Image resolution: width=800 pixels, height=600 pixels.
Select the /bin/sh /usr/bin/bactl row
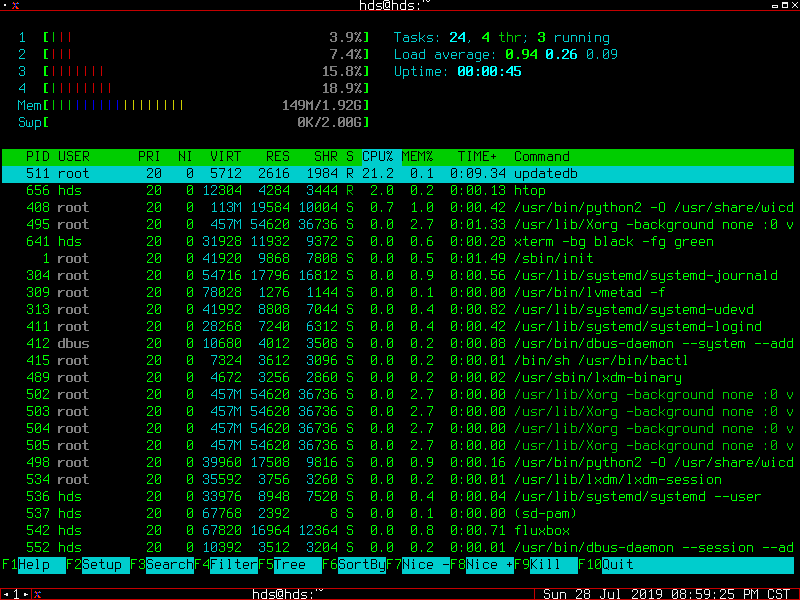click(398, 361)
